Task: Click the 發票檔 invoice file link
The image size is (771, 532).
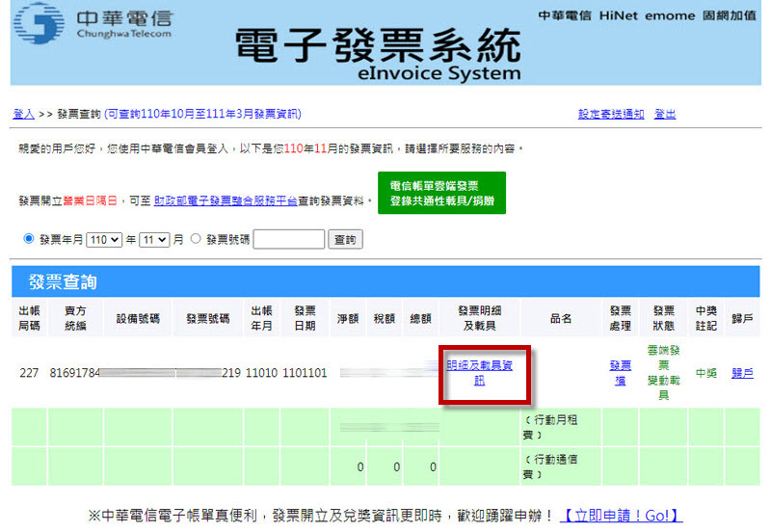Action: pyautogui.click(x=620, y=373)
